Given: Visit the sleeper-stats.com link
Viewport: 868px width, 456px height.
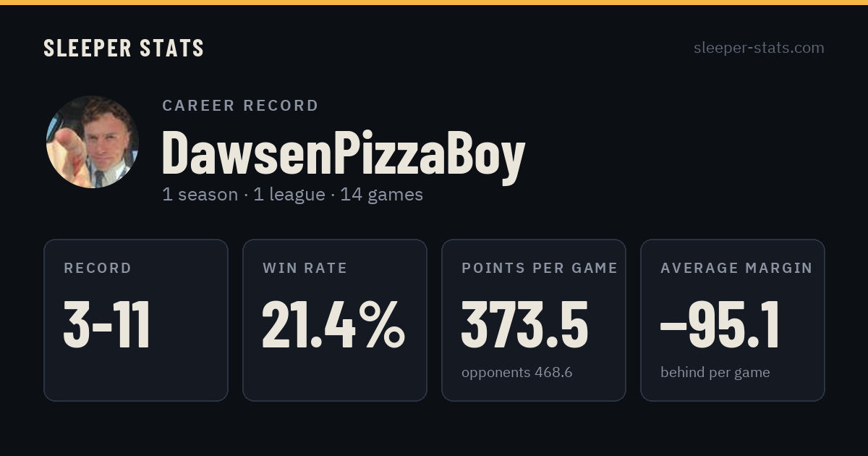Looking at the screenshot, I should [x=759, y=48].
